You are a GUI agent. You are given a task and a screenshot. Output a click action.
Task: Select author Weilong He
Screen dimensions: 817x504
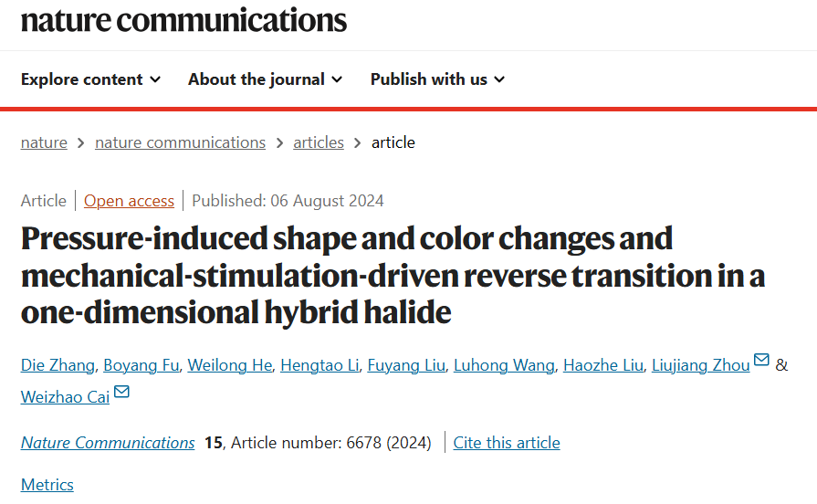point(230,365)
